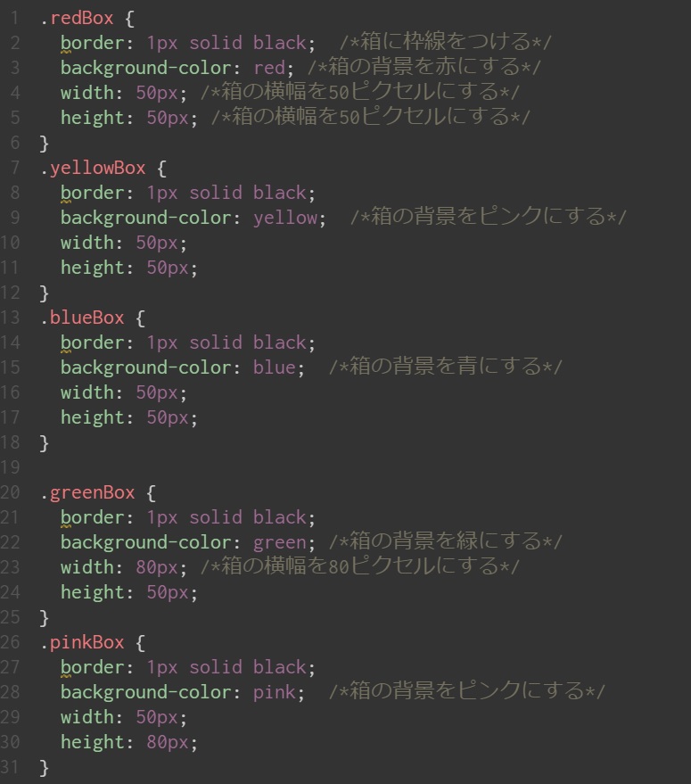Viewport: 691px width, 784px height.
Task: Place cursor on the 'pink' color value
Action: click(x=274, y=691)
